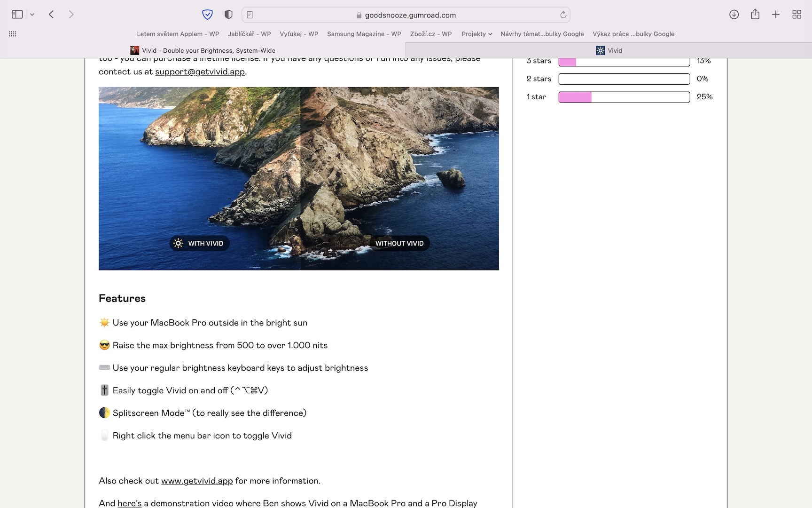812x508 pixels.
Task: Open the sidebar options dropdown chevron
Action: coord(32,15)
